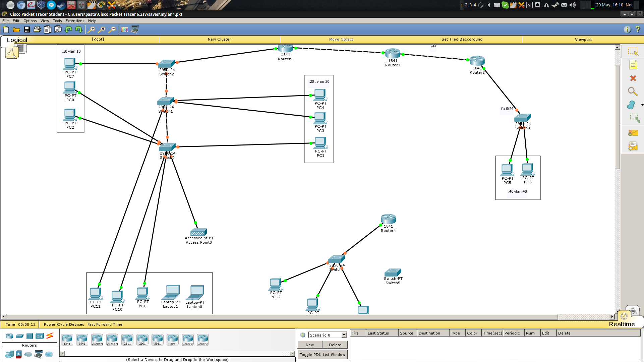Pick the 2901 router from the device list
Screen dimensions: 644x362
tap(142, 340)
